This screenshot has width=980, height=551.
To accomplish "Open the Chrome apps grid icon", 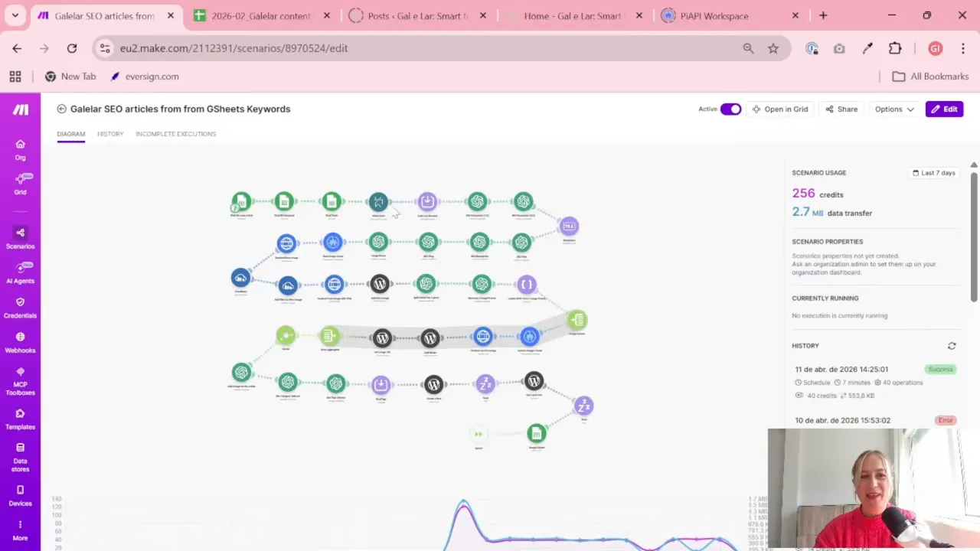I will pos(15,77).
